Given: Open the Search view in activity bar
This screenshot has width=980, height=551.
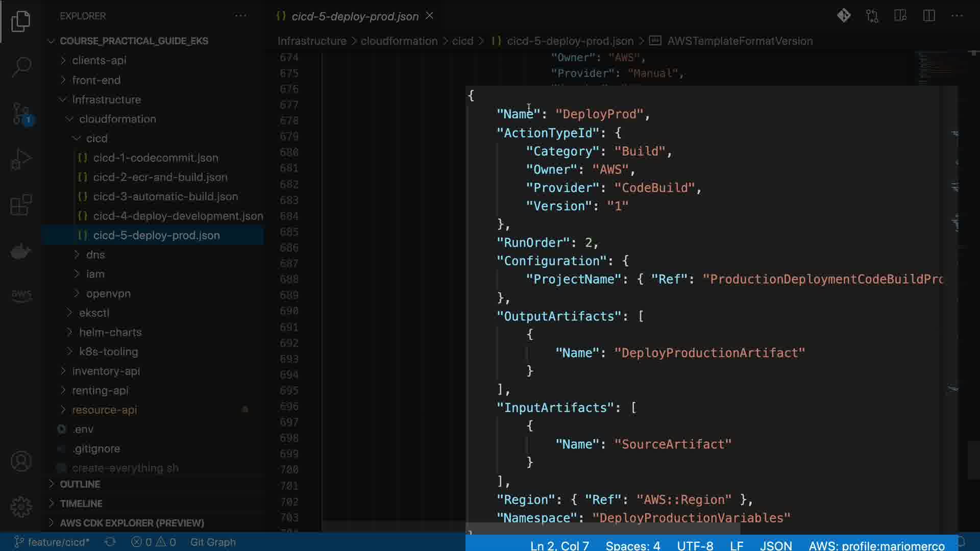Looking at the screenshot, I should point(21,67).
